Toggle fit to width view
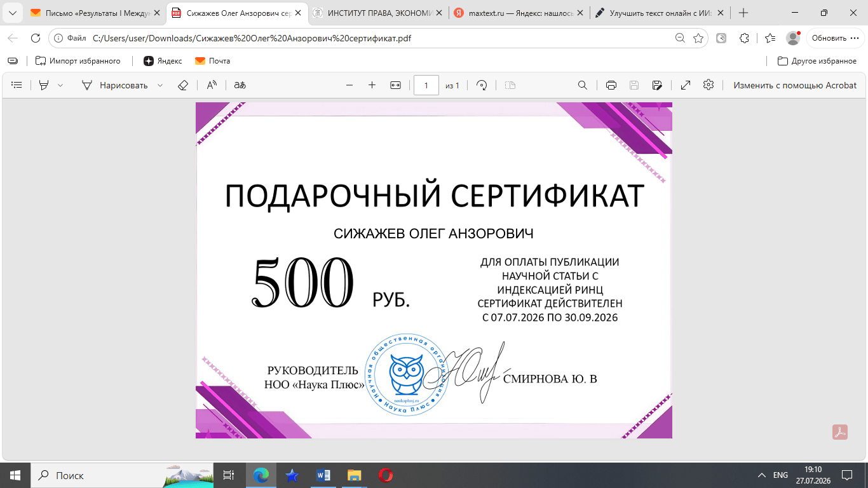The image size is (868, 488). pos(395,85)
